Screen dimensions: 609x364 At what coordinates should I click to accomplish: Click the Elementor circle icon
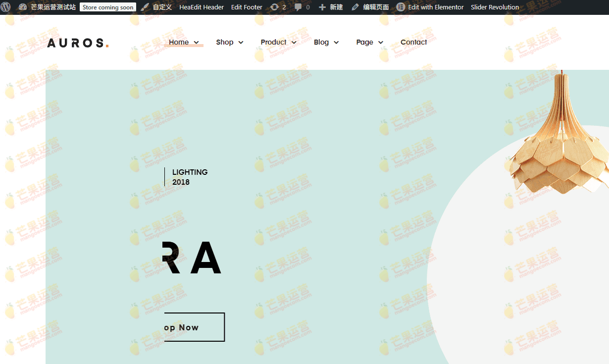(x=401, y=7)
